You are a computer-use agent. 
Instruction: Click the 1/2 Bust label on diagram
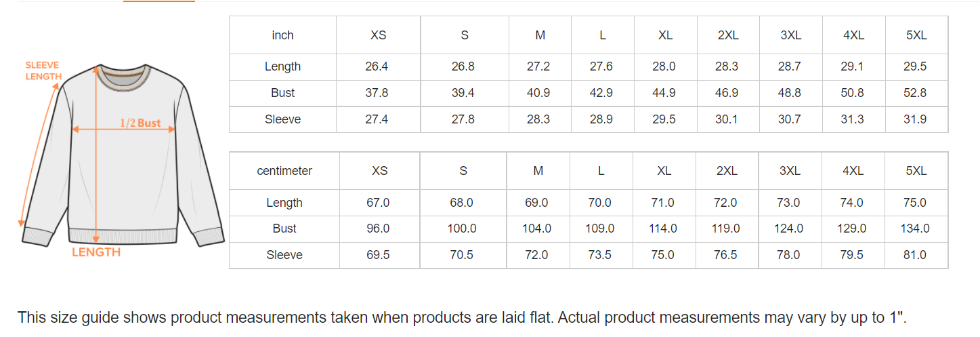tap(140, 123)
